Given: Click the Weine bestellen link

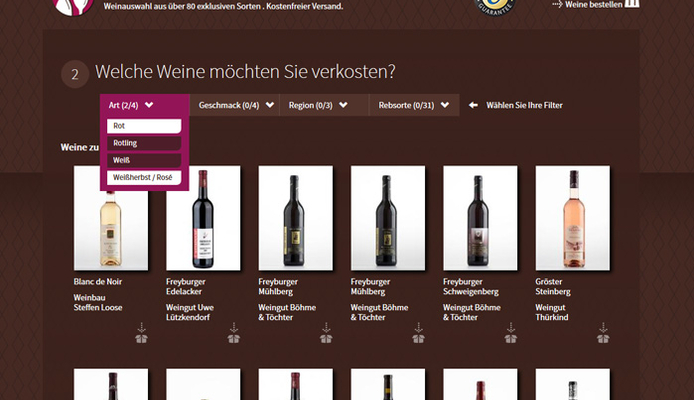Looking at the screenshot, I should 596,4.
